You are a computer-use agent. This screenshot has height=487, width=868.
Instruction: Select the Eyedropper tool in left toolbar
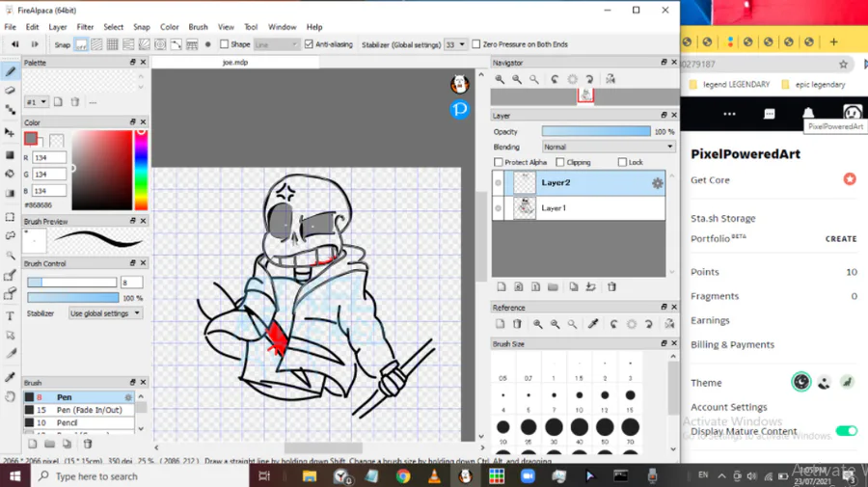click(10, 377)
